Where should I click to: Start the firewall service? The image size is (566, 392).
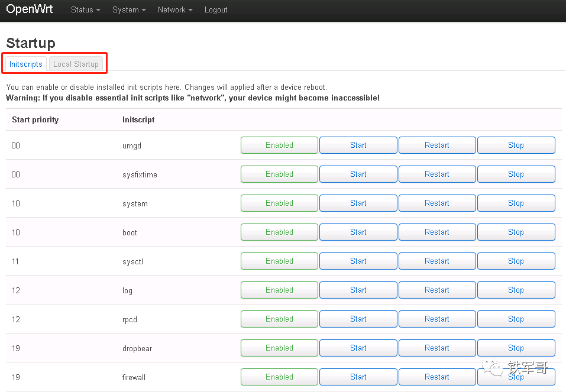[x=358, y=377]
